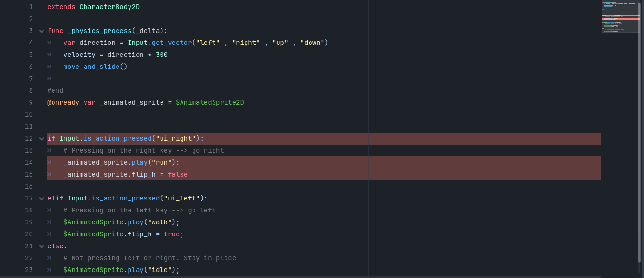Viewport: 644px width, 278px height.
Task: Click line number 14 in gutter
Action: [x=29, y=163]
